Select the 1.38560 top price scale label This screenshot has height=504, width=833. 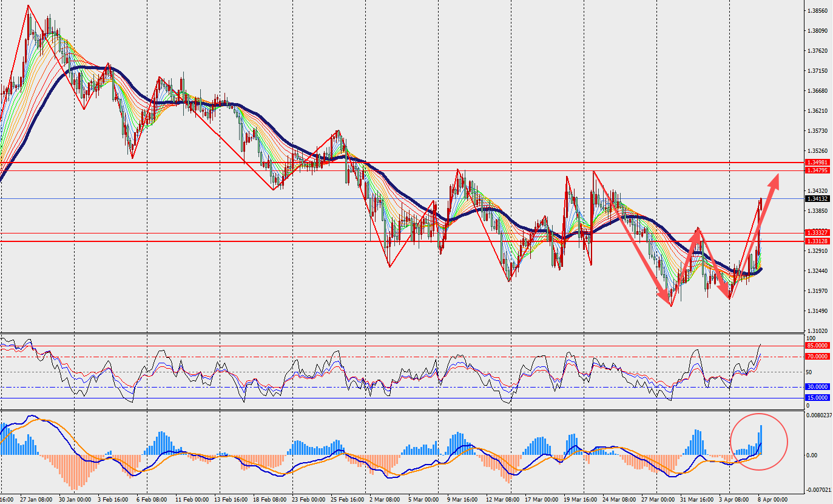point(818,11)
